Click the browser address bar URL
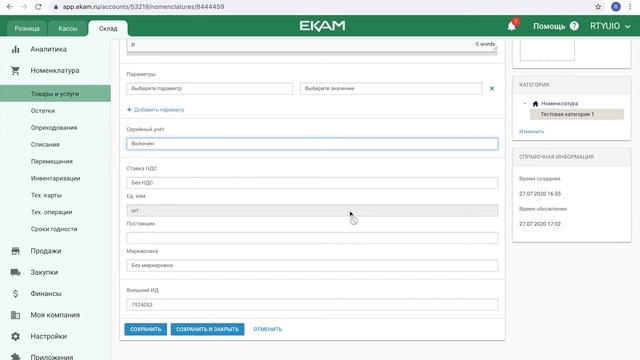This screenshot has width=640, height=360. pyautogui.click(x=143, y=7)
